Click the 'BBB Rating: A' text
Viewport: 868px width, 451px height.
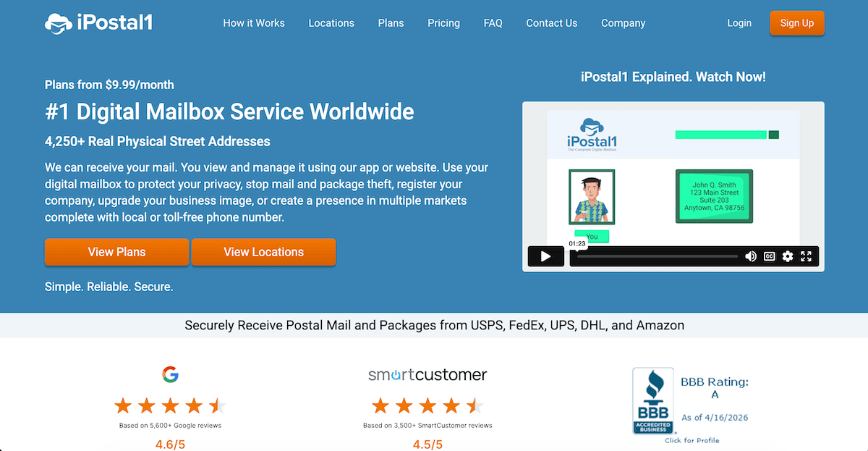tap(715, 388)
